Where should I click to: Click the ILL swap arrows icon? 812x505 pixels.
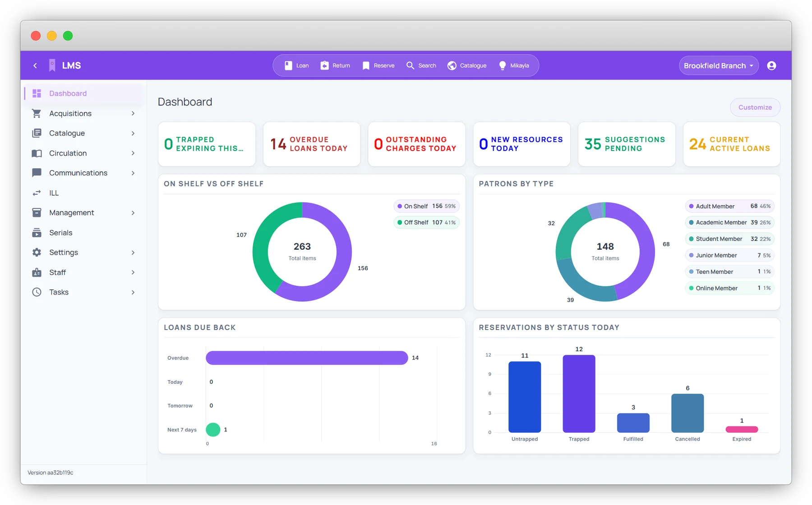tap(37, 193)
